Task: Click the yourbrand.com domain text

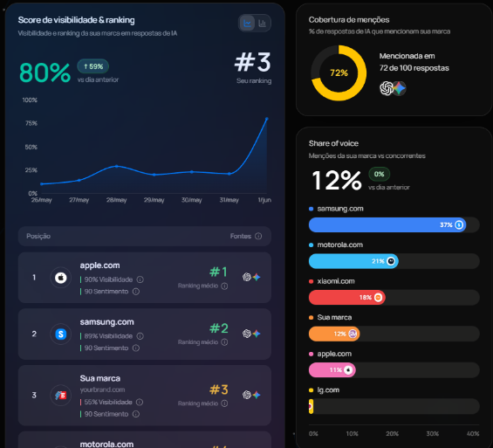Action: (102, 389)
